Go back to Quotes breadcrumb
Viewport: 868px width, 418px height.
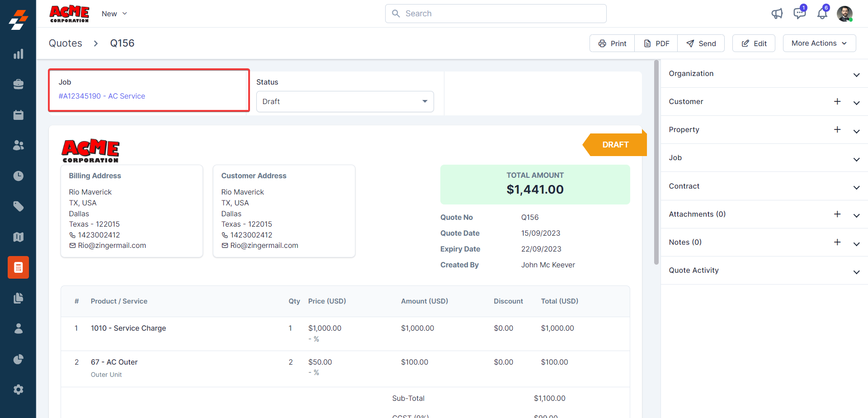pos(66,43)
